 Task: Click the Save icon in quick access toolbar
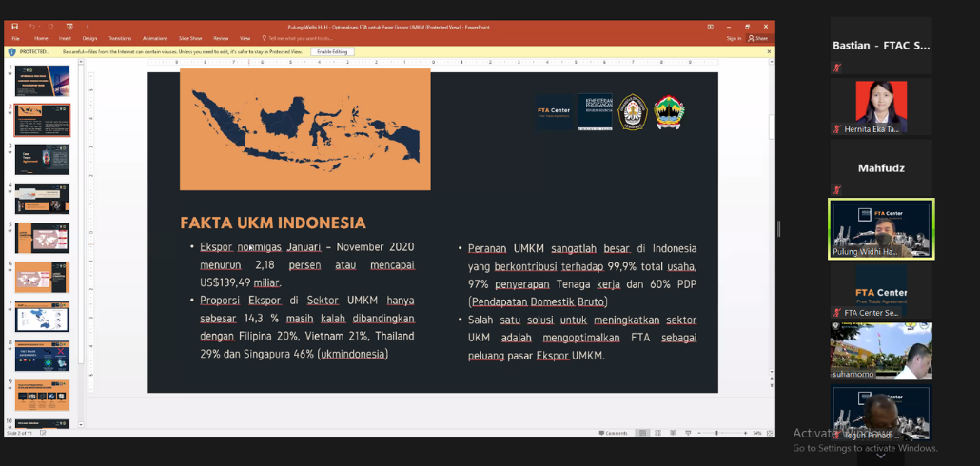[14, 27]
